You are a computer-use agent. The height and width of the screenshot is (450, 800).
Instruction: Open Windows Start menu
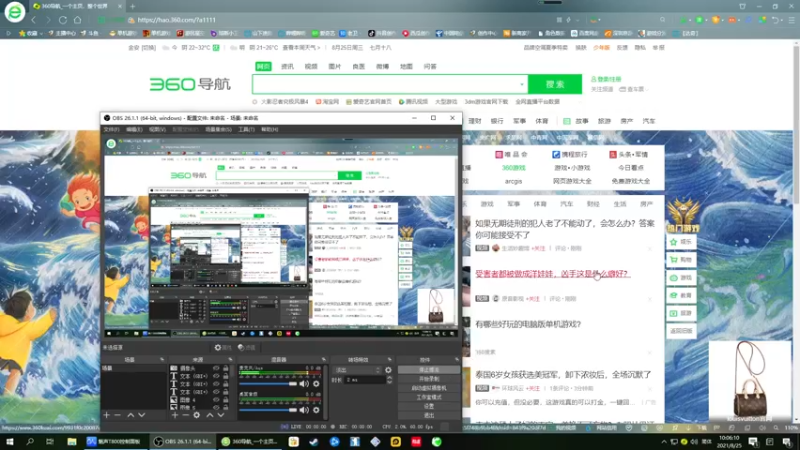pos(10,442)
